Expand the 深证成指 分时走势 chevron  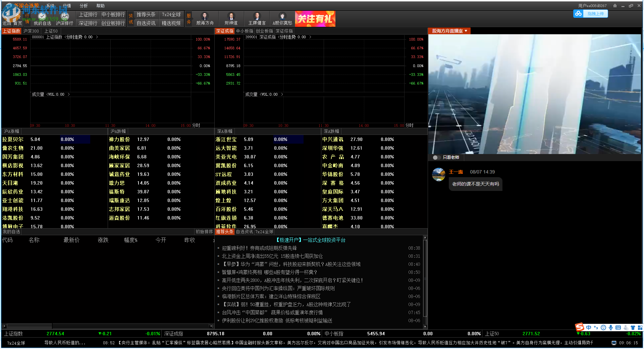coord(310,37)
